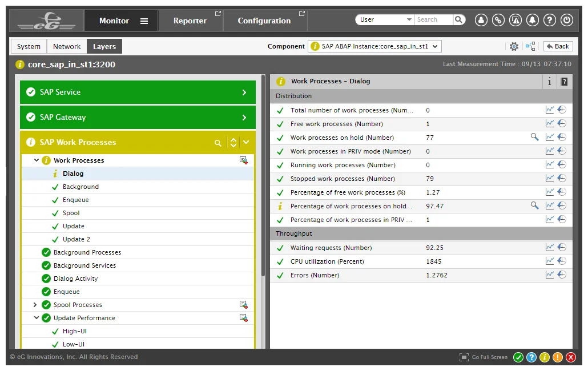Screen dimensions: 588x371
Task: Filter by Critical red status icon in footer
Action: click(571, 357)
